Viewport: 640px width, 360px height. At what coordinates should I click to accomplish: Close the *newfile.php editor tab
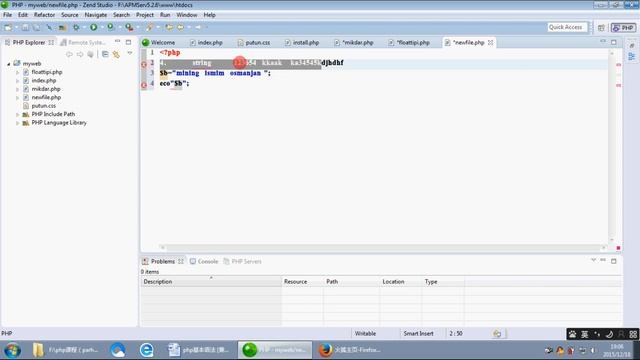pos(490,42)
